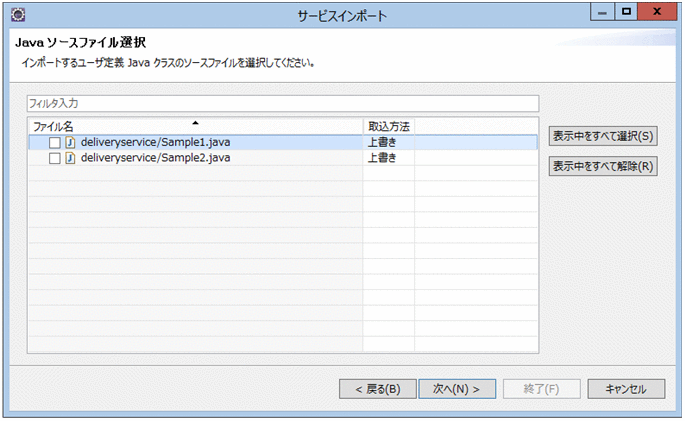
Task: Sort by the ファイル名 column header
Action: [196, 126]
